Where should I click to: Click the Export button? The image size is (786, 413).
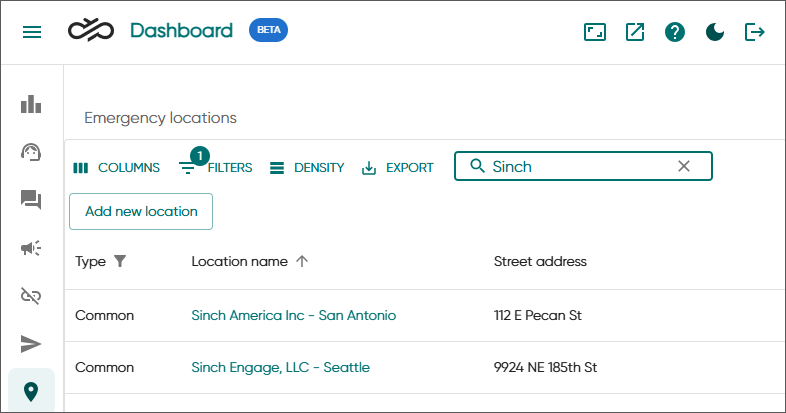tap(398, 168)
